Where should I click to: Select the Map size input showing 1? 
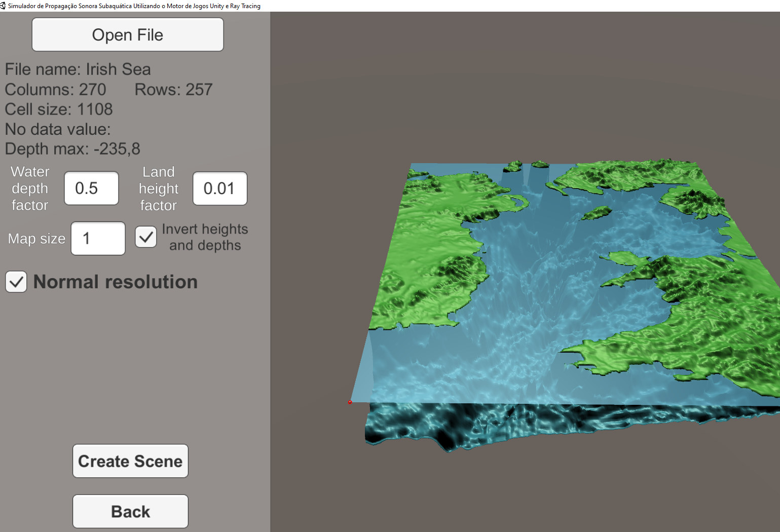[x=98, y=238]
